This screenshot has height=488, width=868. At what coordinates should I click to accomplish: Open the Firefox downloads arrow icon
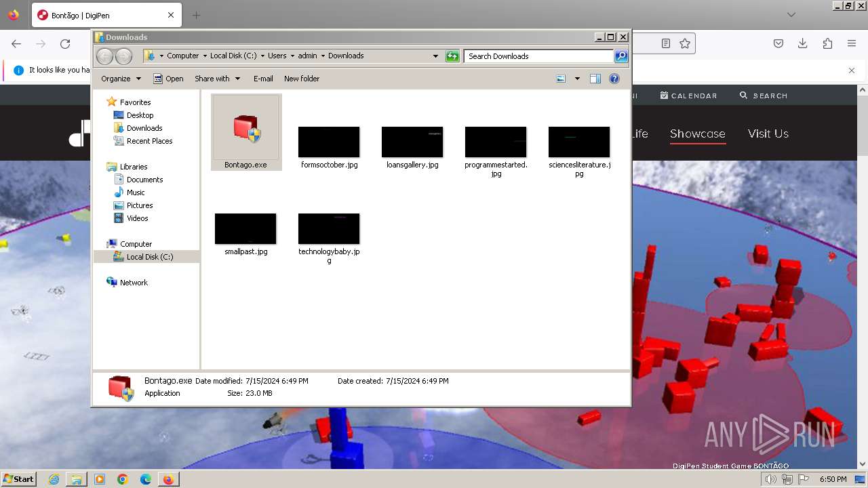tap(803, 43)
